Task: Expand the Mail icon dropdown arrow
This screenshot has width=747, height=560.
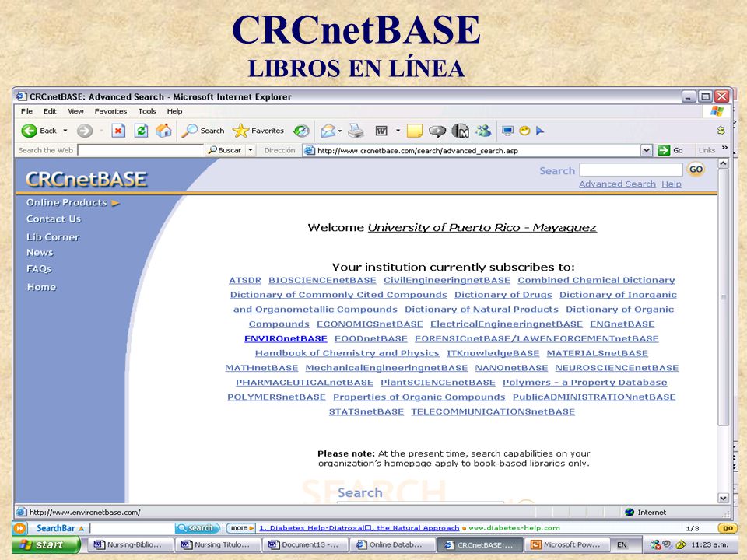Action: point(340,131)
